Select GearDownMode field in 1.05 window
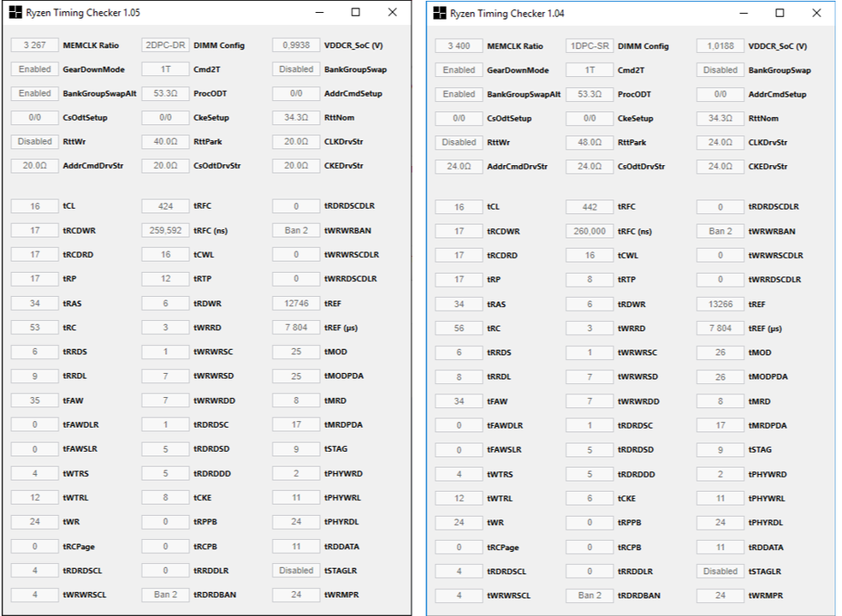Screen dimensions: 842x616 point(35,69)
